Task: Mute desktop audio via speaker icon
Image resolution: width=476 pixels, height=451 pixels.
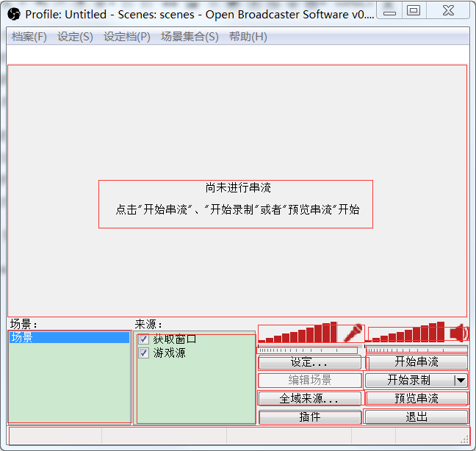Action: tap(460, 333)
